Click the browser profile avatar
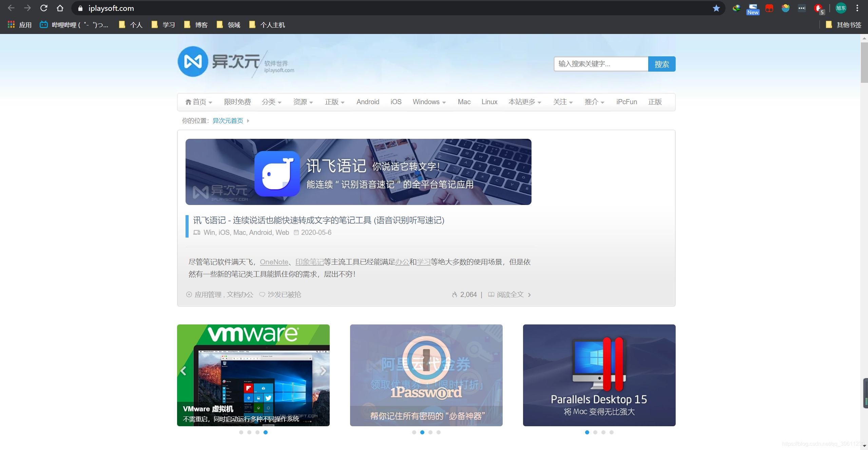Screen dimensions: 868x450 [x=841, y=8]
